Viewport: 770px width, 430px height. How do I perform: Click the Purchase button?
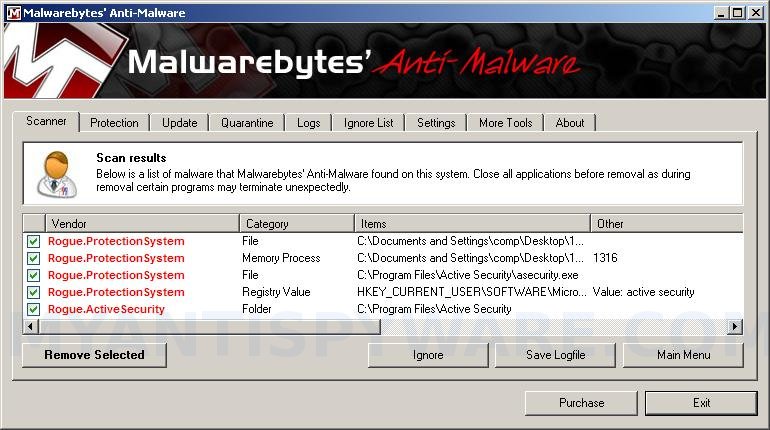coord(581,403)
